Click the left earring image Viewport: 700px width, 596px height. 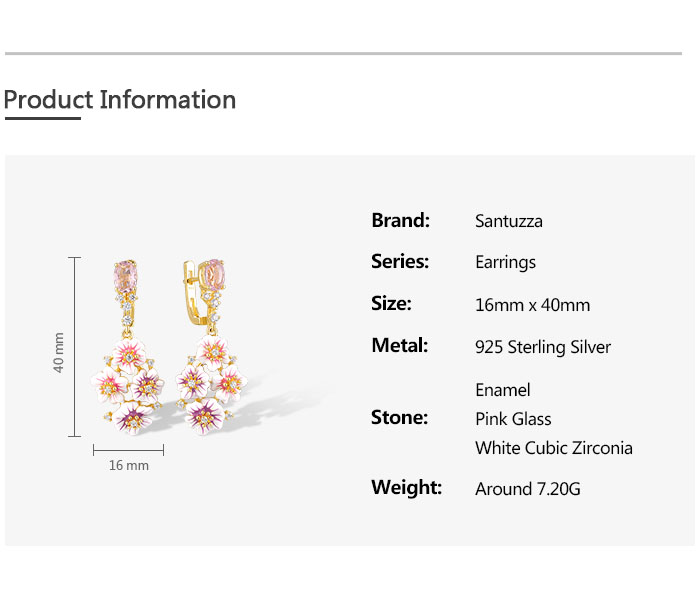click(x=128, y=347)
